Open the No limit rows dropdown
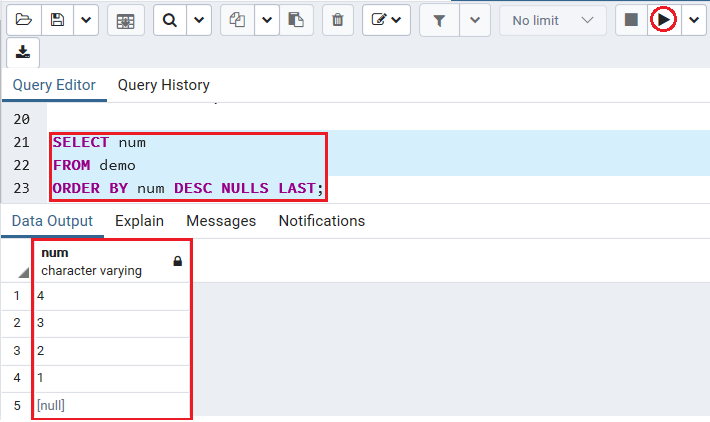The height and width of the screenshot is (422, 710). pyautogui.click(x=552, y=20)
